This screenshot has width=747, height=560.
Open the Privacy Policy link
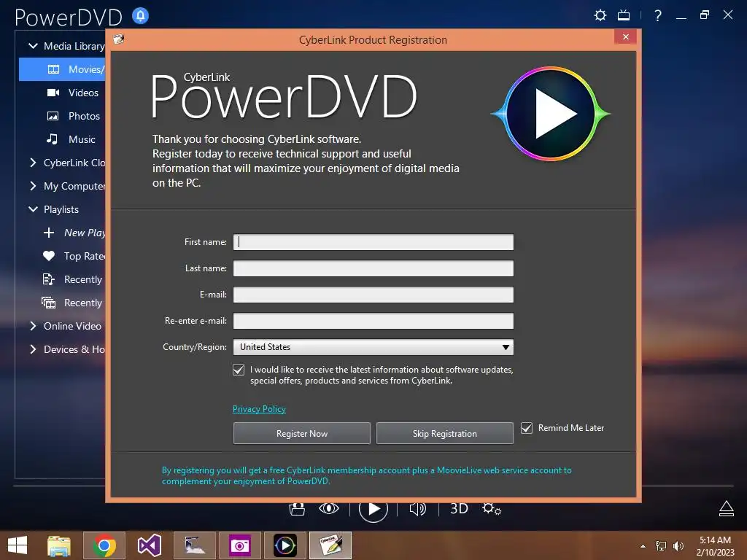pos(259,409)
